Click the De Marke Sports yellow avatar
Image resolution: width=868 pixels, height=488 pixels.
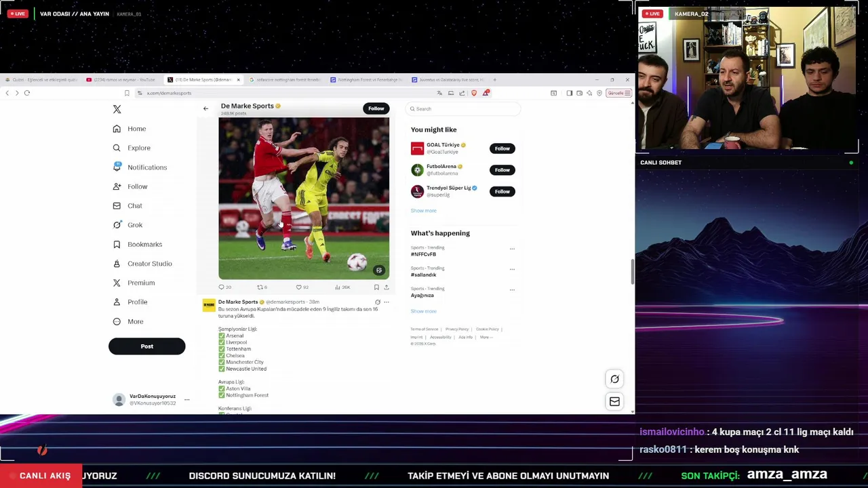(209, 306)
